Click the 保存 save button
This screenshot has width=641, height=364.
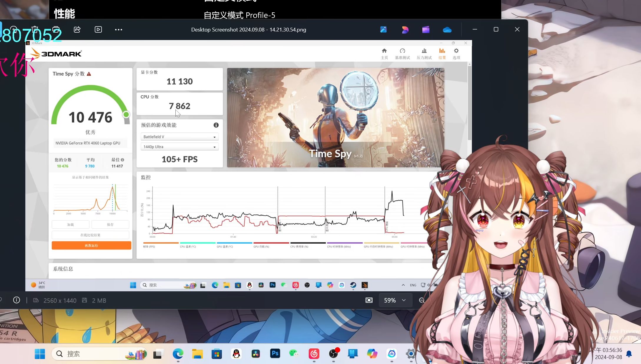pyautogui.click(x=110, y=225)
